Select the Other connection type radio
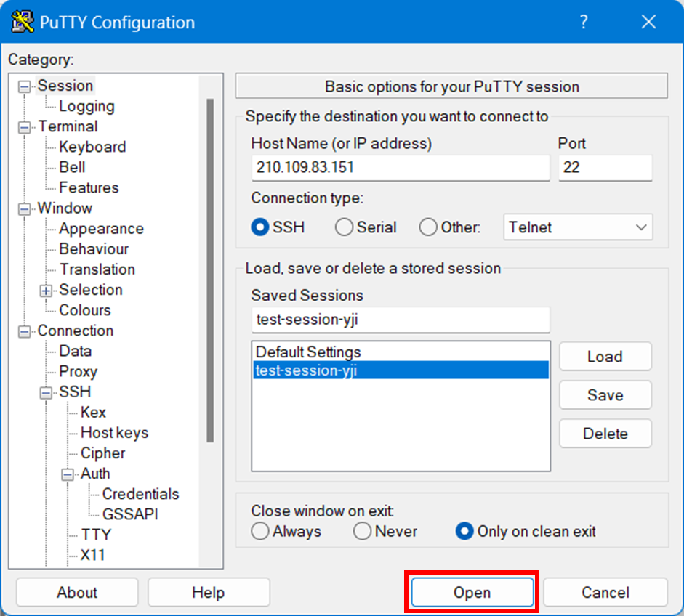684x616 pixels. coord(428,227)
